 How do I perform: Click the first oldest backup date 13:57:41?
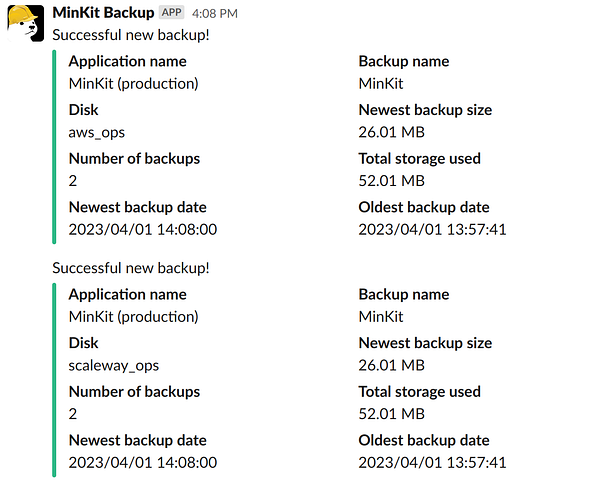[432, 229]
